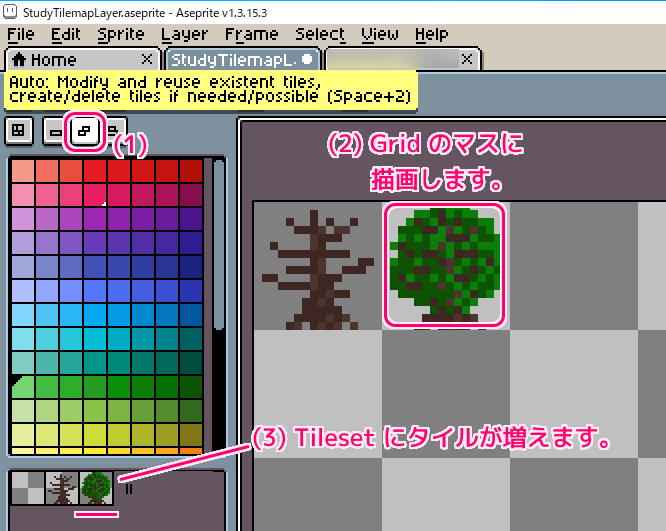Toggle the tiles/pixels mode grid button

(x=18, y=131)
